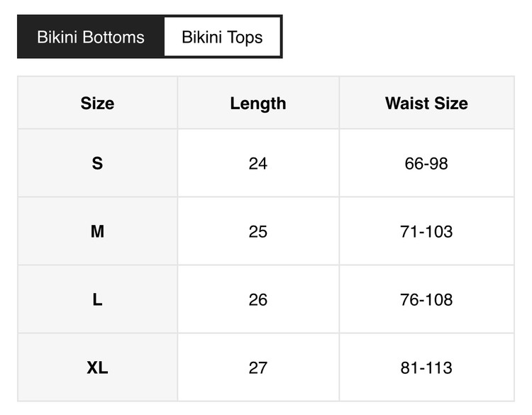The image size is (532, 415).
Task: Select the waist size 71-103 cell
Action: pyautogui.click(x=426, y=232)
